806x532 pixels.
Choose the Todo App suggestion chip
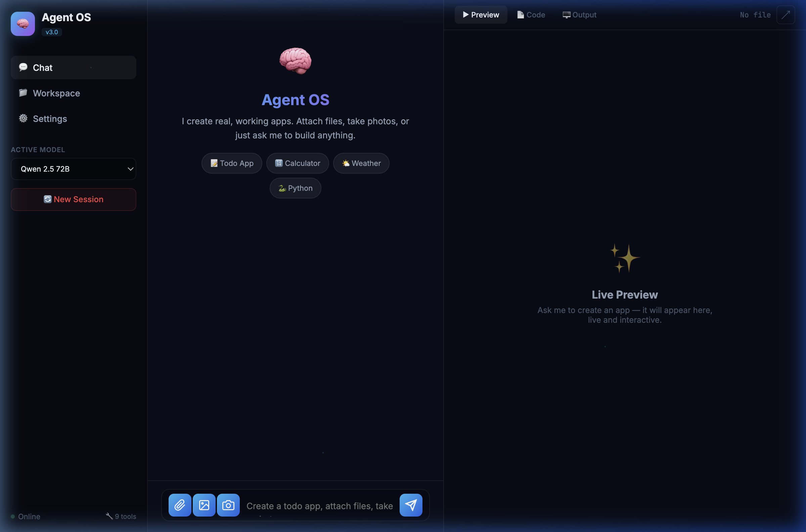click(232, 163)
